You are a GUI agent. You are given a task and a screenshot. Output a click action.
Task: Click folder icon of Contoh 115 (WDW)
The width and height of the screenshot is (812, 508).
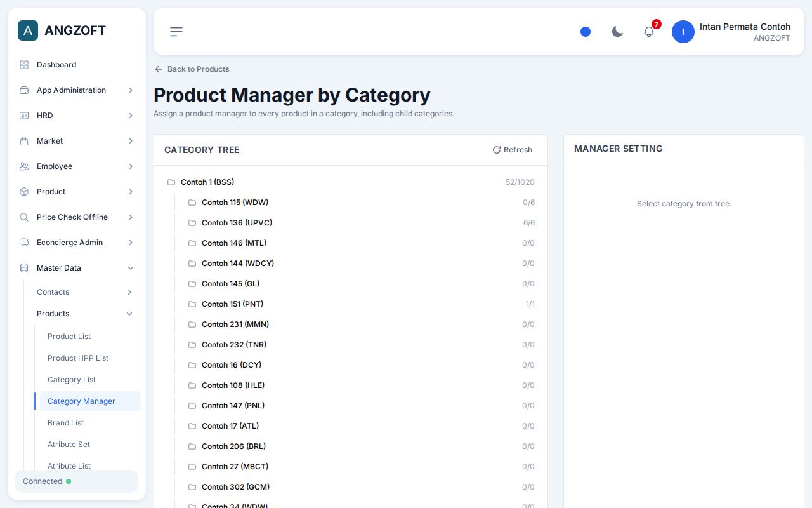(192, 203)
